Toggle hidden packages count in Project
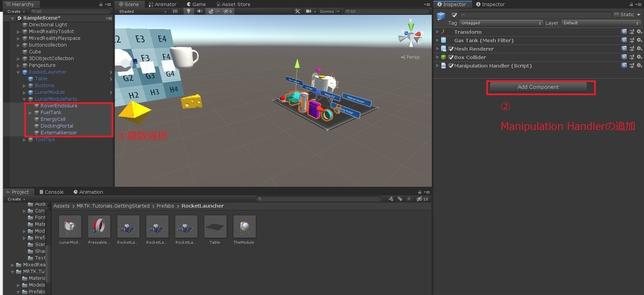The width and height of the screenshot is (644, 295). pos(422,199)
